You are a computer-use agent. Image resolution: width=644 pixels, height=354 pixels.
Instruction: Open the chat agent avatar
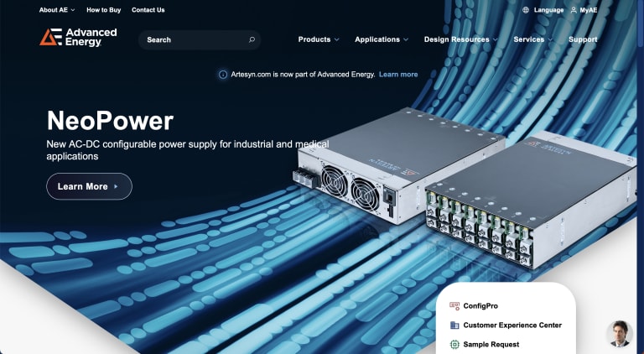coord(620,334)
